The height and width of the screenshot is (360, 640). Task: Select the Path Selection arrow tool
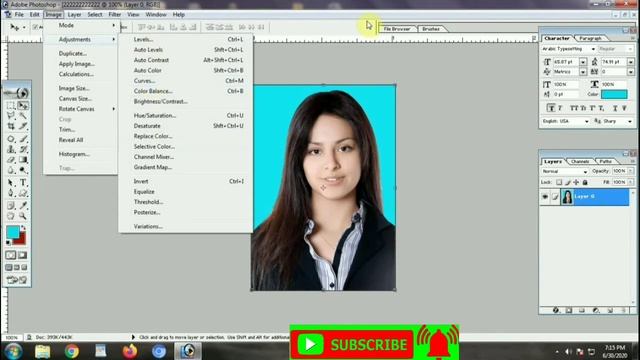[11, 182]
